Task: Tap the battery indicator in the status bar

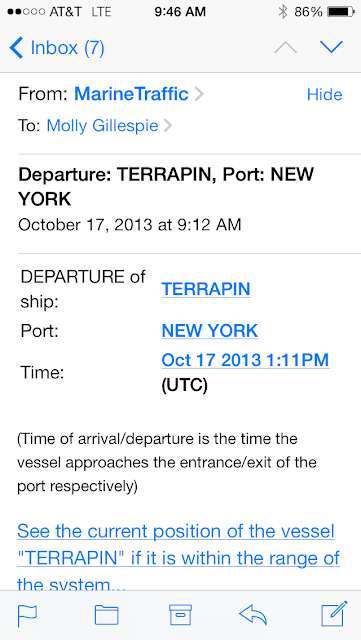Action: (x=341, y=12)
